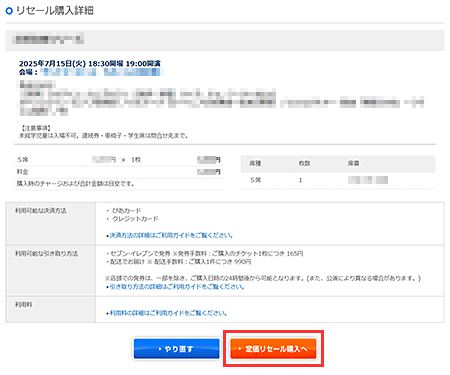Viewport: 450px width, 375px height.
Task: Click the ぴあカード payment option text
Action: point(127,211)
